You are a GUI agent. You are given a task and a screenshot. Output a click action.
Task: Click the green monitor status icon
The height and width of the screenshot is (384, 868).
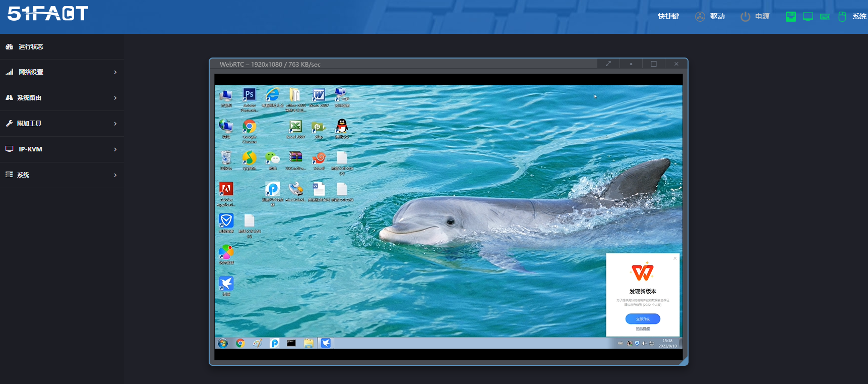tap(808, 17)
